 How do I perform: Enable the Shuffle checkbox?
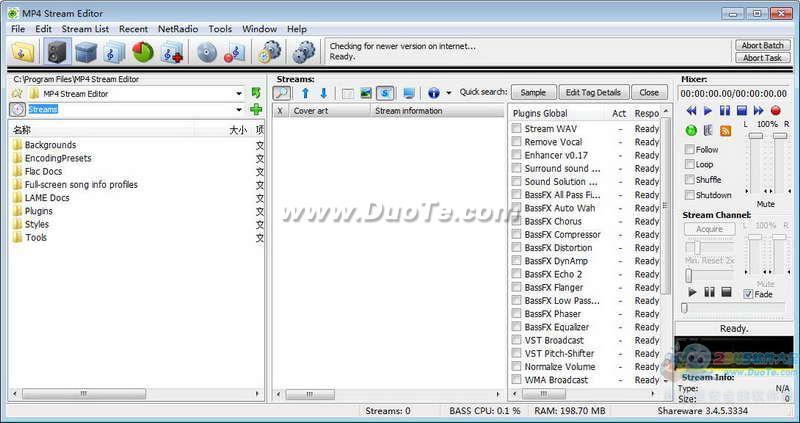tap(690, 180)
